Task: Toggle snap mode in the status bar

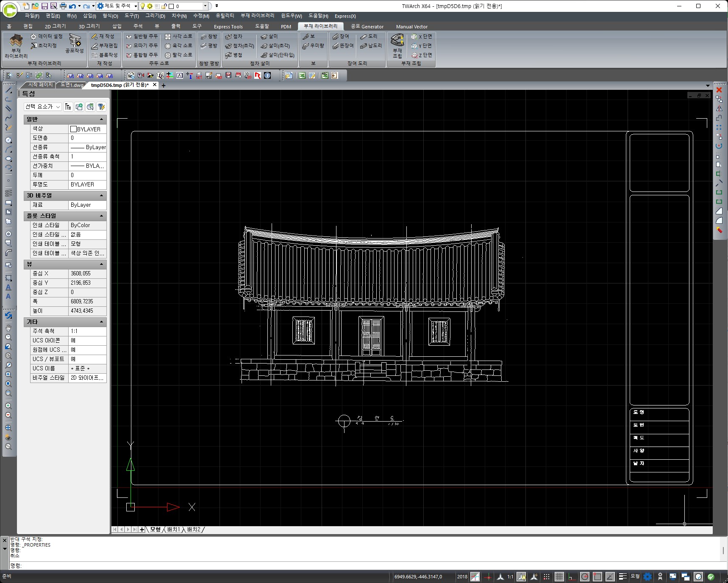Action: pyautogui.click(x=547, y=577)
